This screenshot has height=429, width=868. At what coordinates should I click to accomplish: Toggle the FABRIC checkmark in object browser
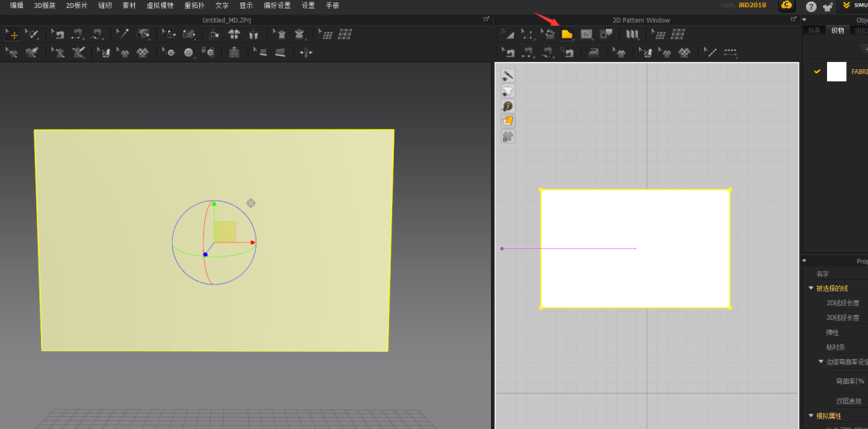[x=817, y=71]
